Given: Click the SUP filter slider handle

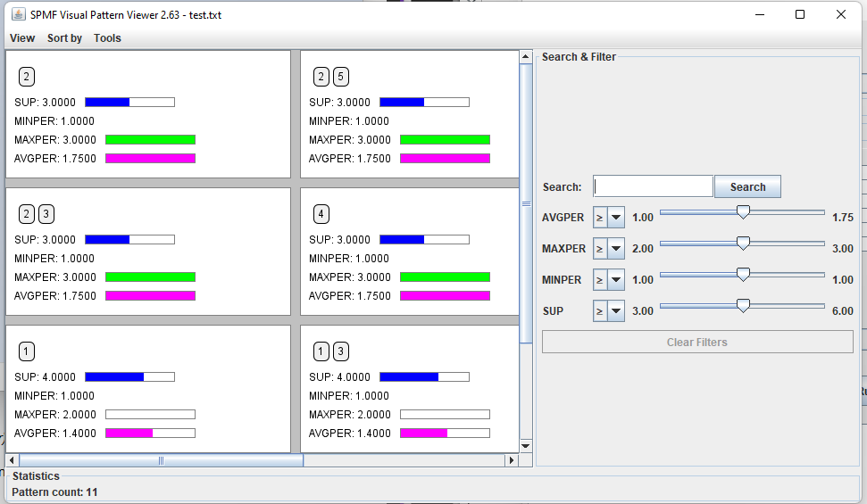Looking at the screenshot, I should coord(742,306).
